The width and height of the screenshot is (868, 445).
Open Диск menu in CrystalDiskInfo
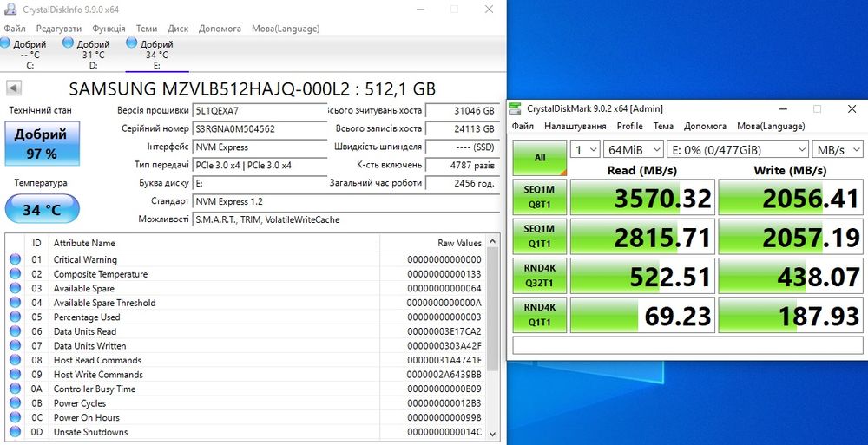pyautogui.click(x=178, y=29)
